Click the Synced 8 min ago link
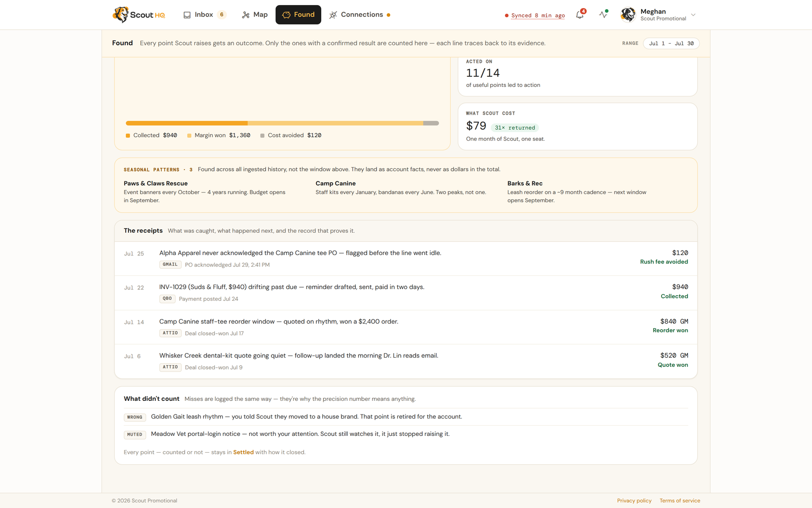812x508 pixels. (x=538, y=15)
